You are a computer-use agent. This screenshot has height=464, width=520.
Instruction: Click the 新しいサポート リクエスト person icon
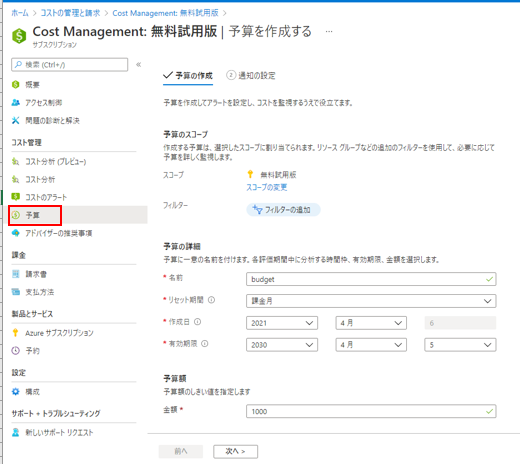[16, 432]
